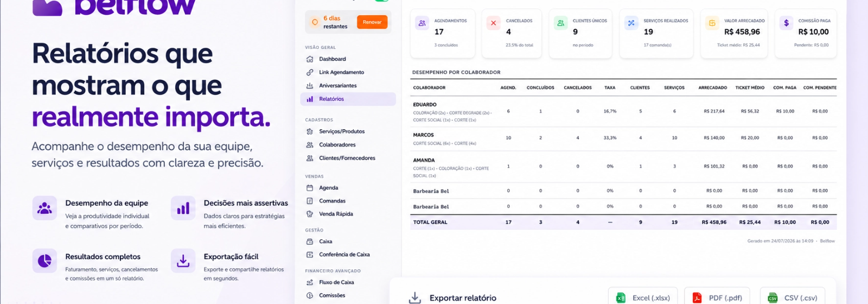This screenshot has height=304, width=868.
Task: Click the Comandas icon under Vendas
Action: pos(310,201)
